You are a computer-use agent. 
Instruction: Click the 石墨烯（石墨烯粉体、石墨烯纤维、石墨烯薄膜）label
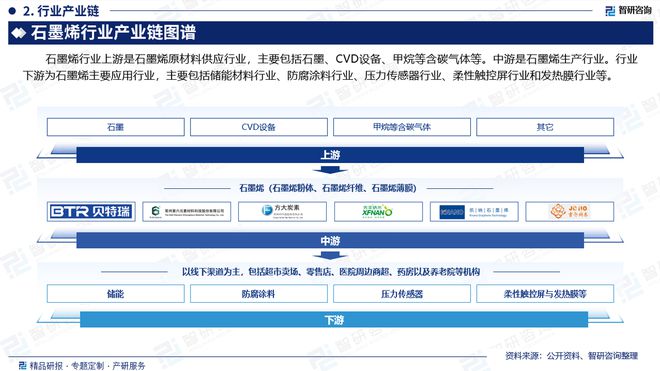pyautogui.click(x=328, y=188)
